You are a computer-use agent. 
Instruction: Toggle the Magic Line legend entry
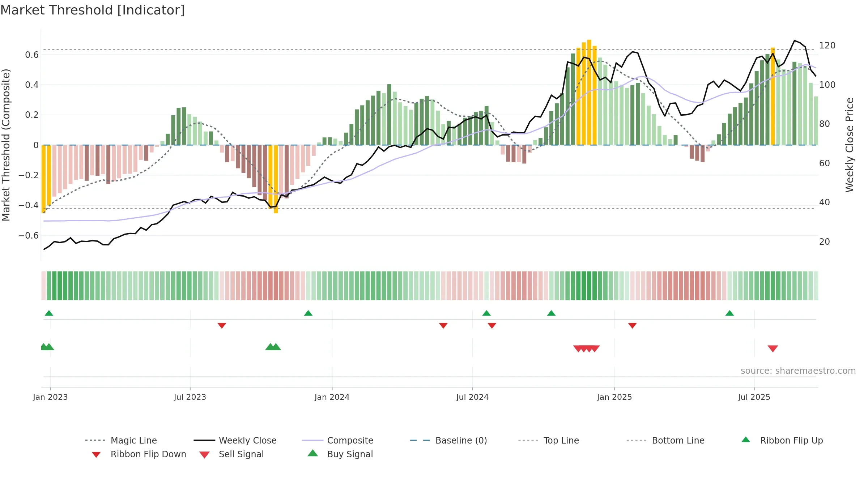(x=121, y=440)
